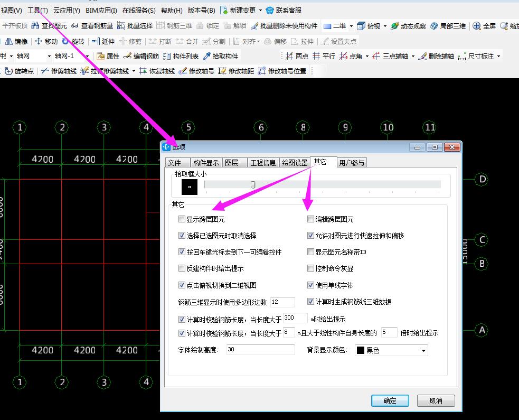Select the 移动 move tool

pos(46,41)
